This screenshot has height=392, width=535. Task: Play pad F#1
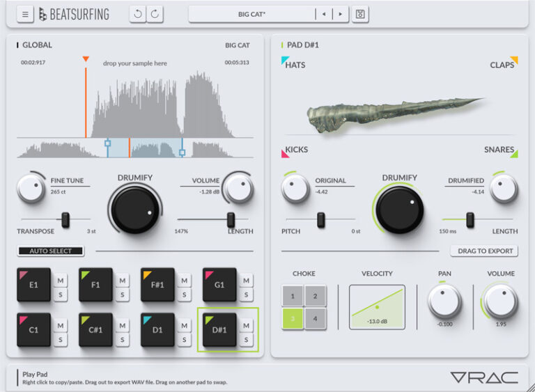click(x=157, y=285)
